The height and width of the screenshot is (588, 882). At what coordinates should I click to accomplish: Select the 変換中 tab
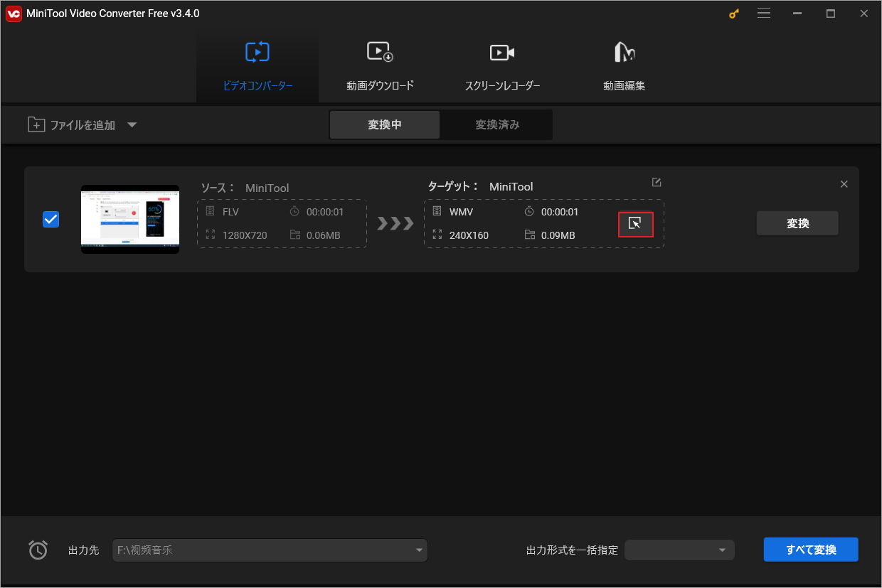(385, 124)
